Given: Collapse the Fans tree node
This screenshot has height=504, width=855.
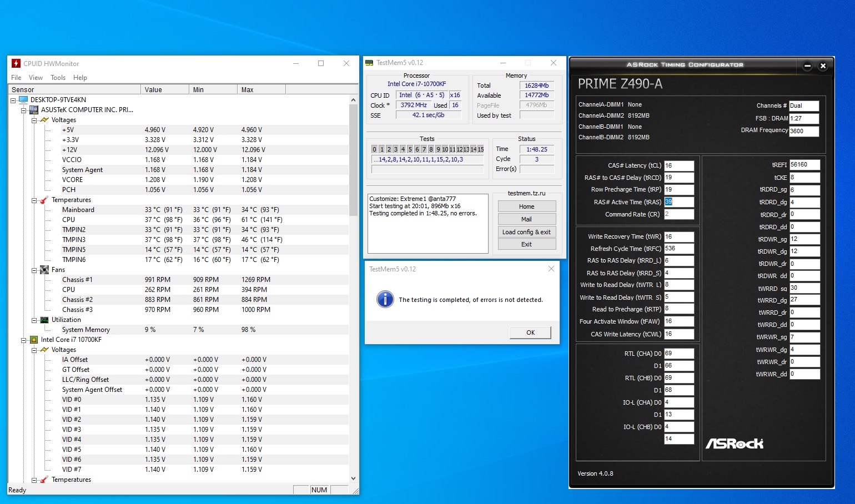Looking at the screenshot, I should [x=34, y=270].
